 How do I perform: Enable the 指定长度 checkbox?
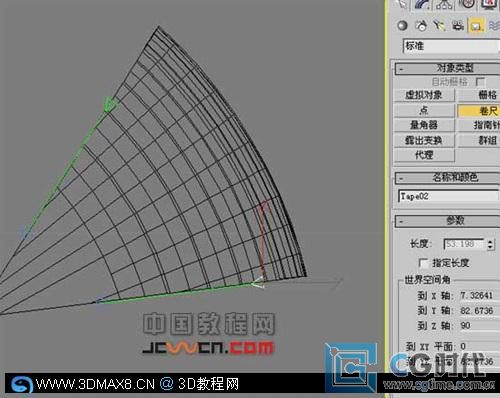pyautogui.click(x=423, y=263)
